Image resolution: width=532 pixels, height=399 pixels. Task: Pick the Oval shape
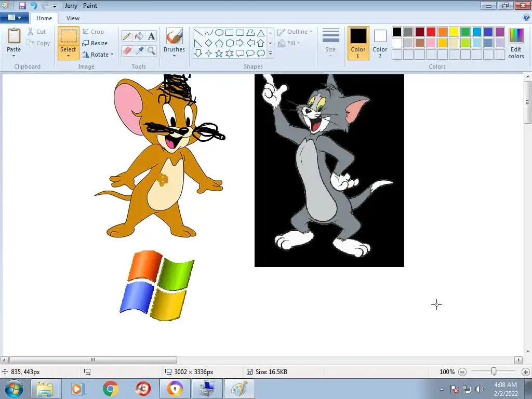click(x=219, y=33)
